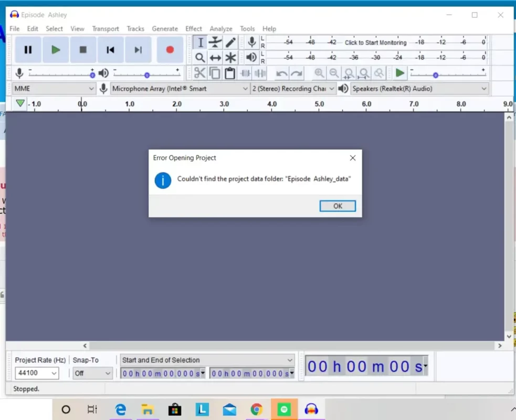Viewport: 516px width, 420px height.
Task: Click the recording meter microphone icon
Action: point(252,42)
